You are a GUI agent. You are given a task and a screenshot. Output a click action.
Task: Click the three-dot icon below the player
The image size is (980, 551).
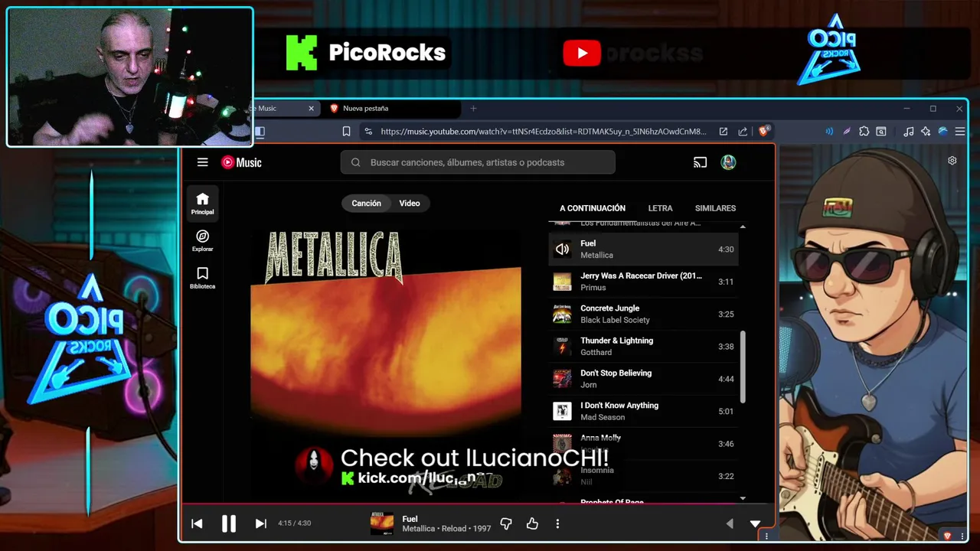point(766,536)
